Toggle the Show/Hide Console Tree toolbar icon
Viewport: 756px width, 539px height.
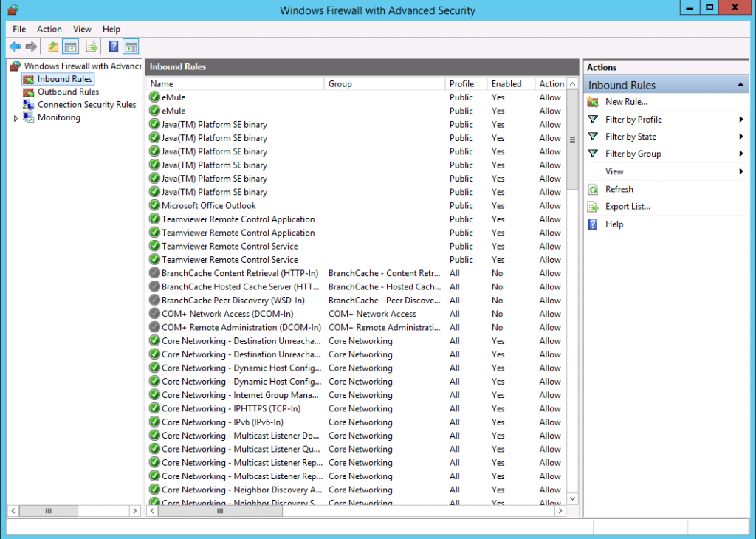70,46
